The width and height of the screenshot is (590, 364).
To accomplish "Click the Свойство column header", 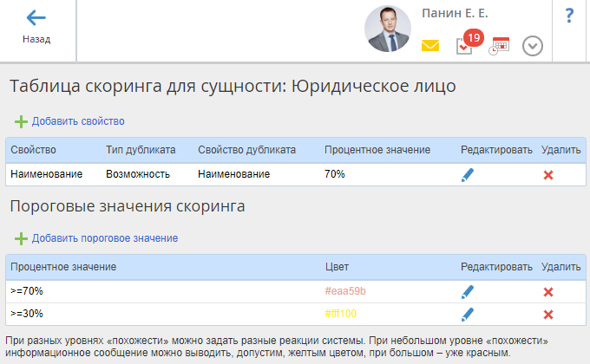I will click(34, 150).
